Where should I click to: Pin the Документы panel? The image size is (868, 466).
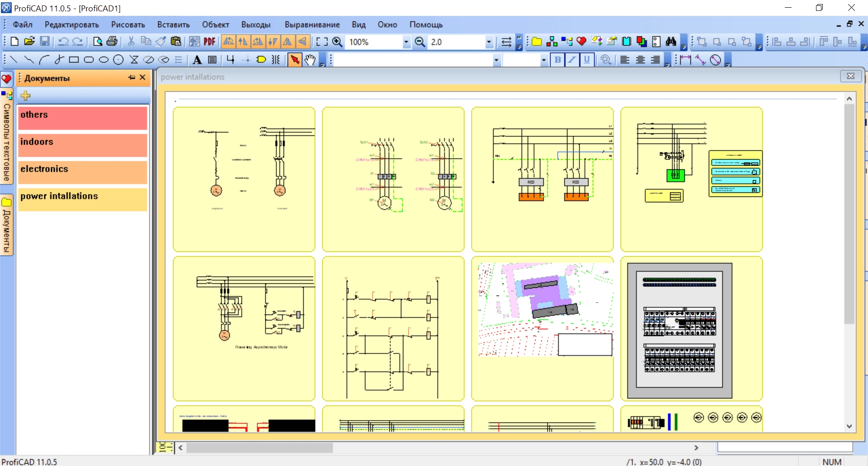[x=132, y=77]
